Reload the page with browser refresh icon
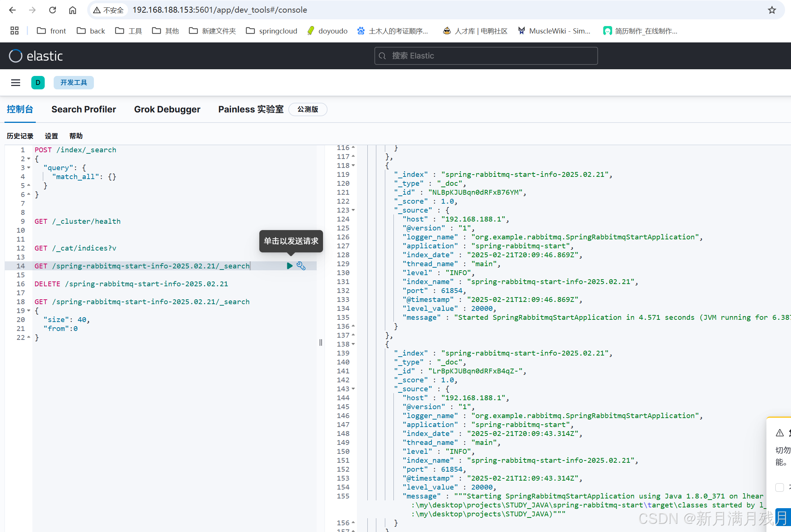Image resolution: width=791 pixels, height=532 pixels. pos(53,10)
